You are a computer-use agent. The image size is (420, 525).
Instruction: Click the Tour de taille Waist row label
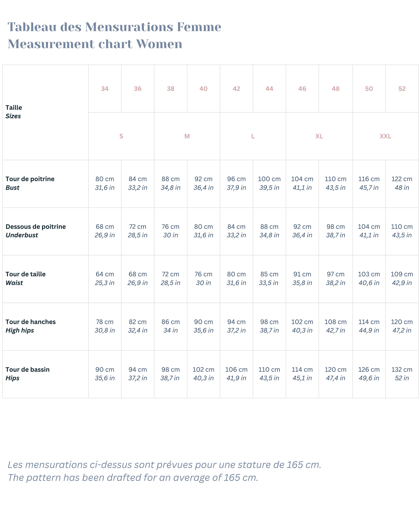pyautogui.click(x=26, y=278)
